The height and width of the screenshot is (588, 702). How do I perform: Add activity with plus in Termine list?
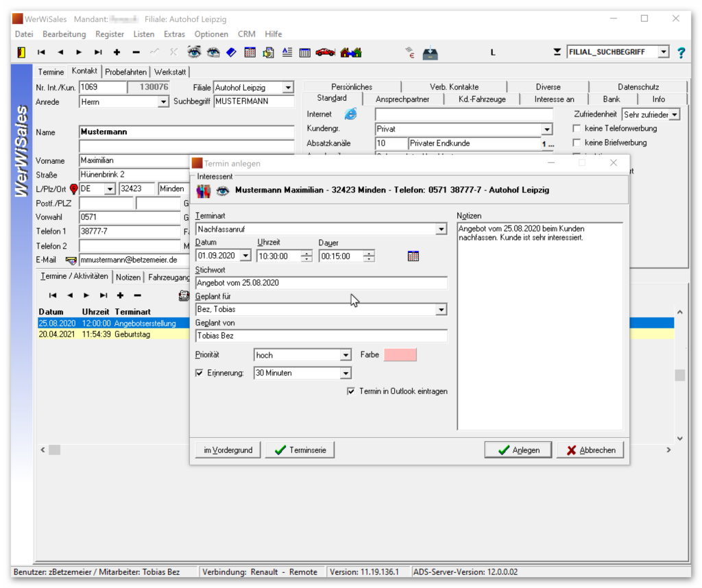point(120,295)
